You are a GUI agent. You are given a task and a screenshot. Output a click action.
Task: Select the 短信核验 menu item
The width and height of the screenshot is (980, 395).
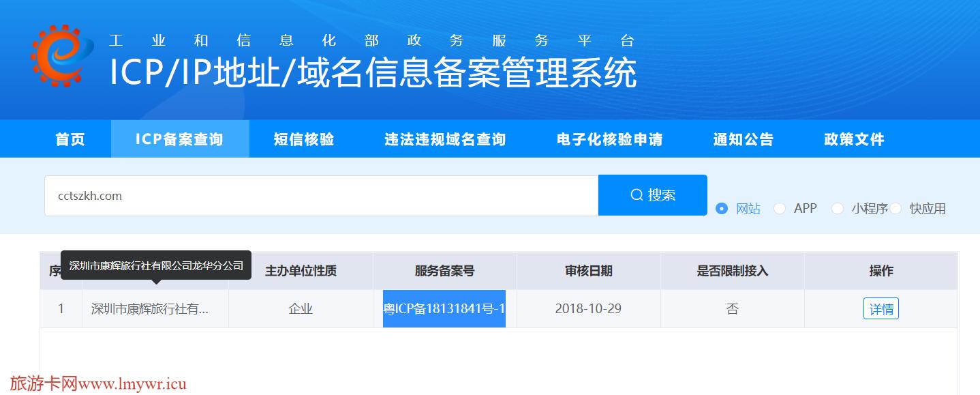tap(303, 138)
